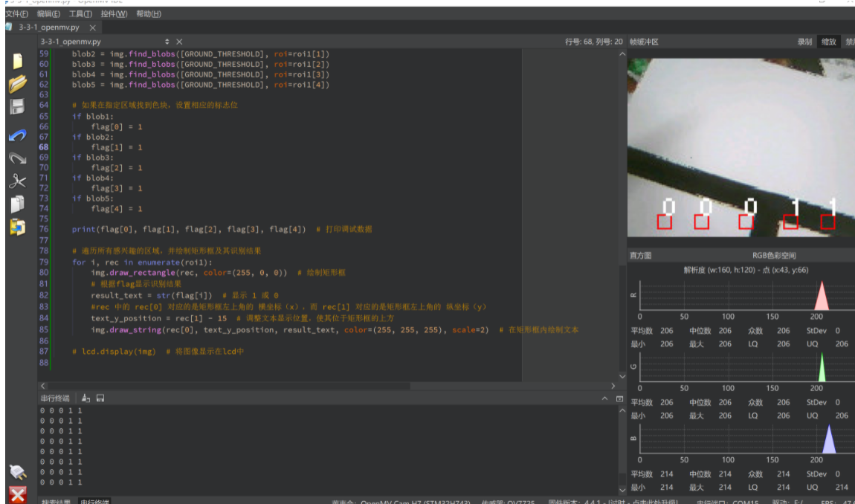Screen dimensions: 855x504
Task: Enable 禁用 to disable frame buffer
Action: [849, 42]
